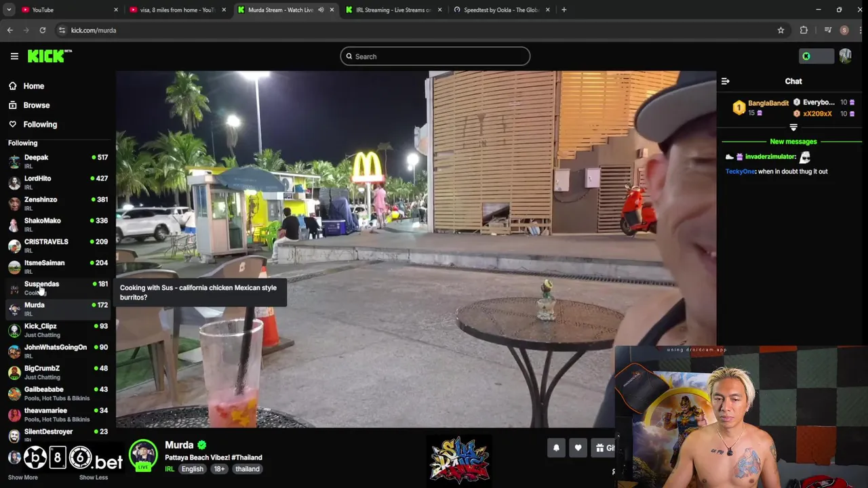Open the media control icon in toolbar
The width and height of the screenshot is (868, 488).
tap(828, 30)
